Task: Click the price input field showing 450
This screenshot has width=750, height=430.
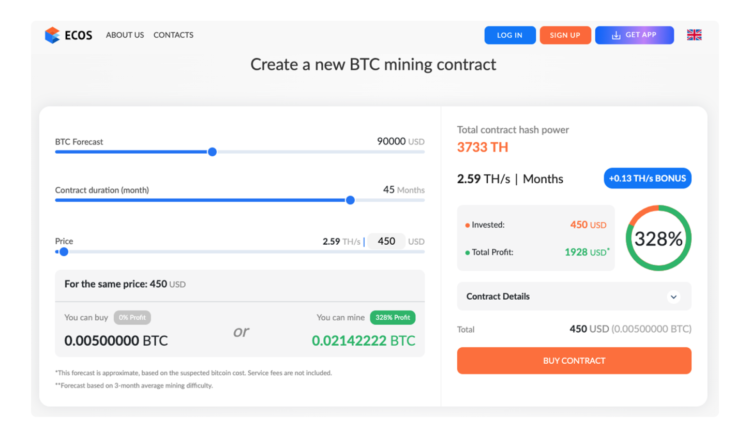Action: (386, 241)
